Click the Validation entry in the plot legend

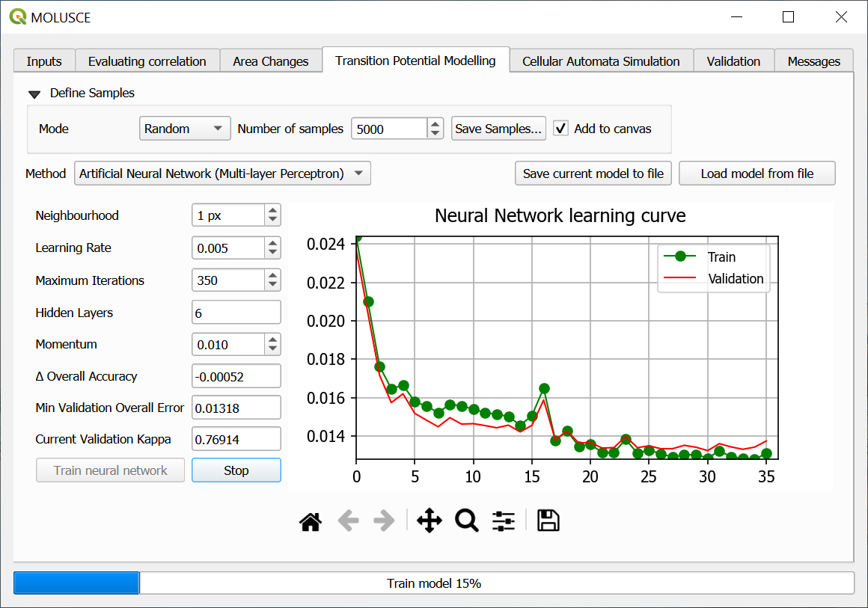tap(714, 278)
